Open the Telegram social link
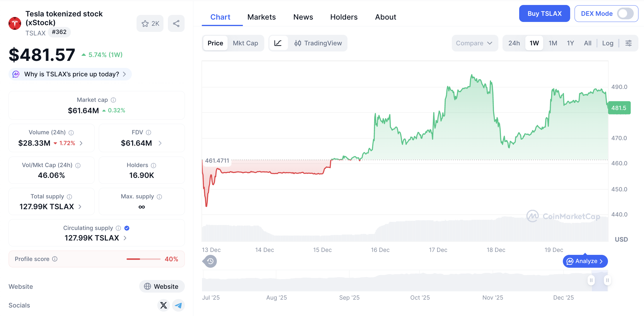The width and height of the screenshot is (644, 316). click(178, 305)
